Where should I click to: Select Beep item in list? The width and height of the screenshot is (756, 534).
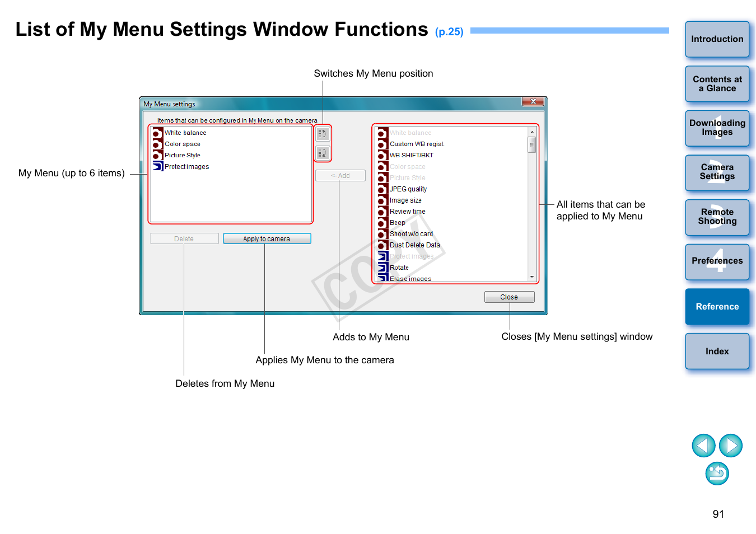pyautogui.click(x=398, y=223)
